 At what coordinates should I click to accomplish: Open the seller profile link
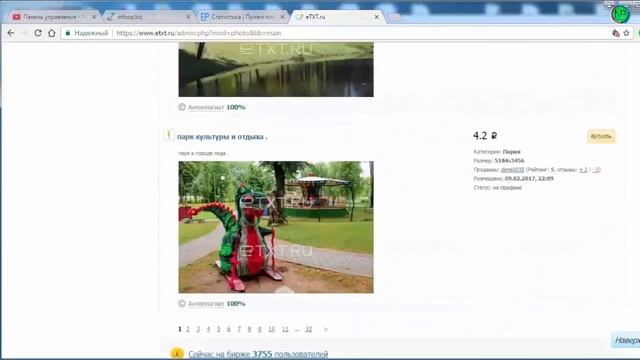(x=512, y=169)
